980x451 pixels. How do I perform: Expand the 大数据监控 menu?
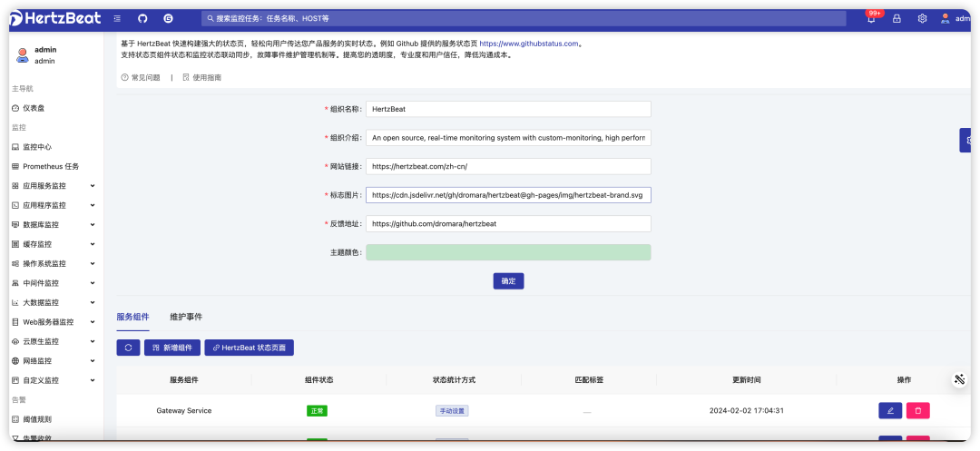click(54, 302)
